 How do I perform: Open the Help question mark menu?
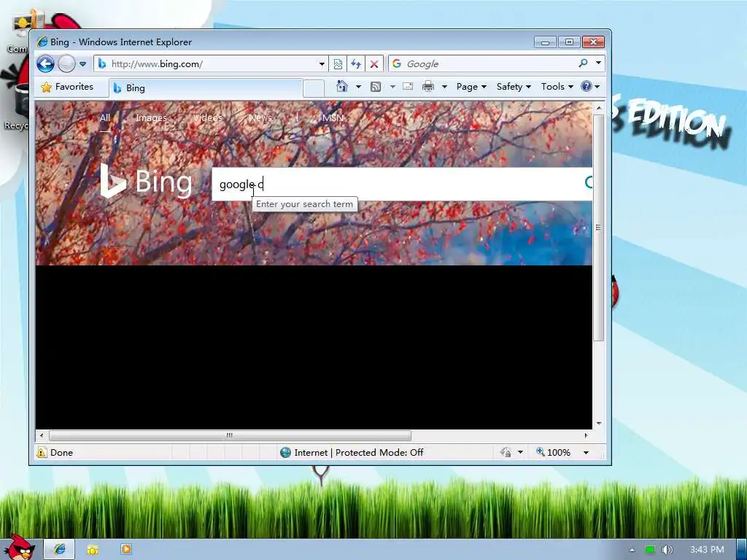pos(590,87)
